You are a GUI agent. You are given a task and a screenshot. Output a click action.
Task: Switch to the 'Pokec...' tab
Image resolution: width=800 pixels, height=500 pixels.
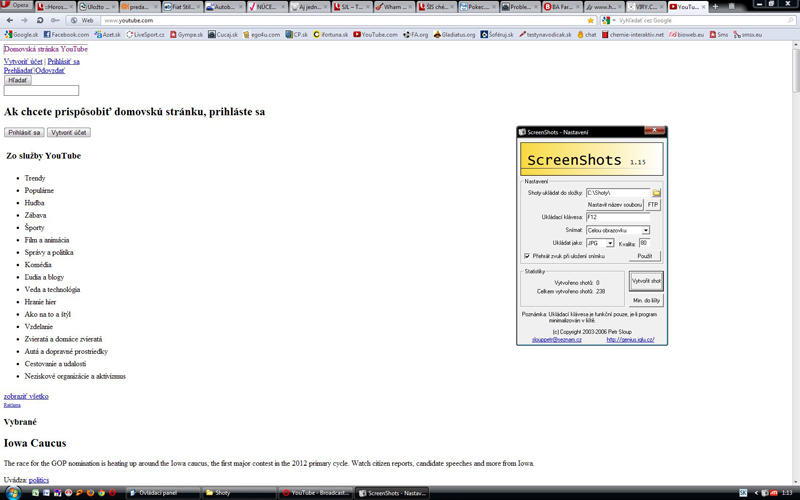coord(478,7)
